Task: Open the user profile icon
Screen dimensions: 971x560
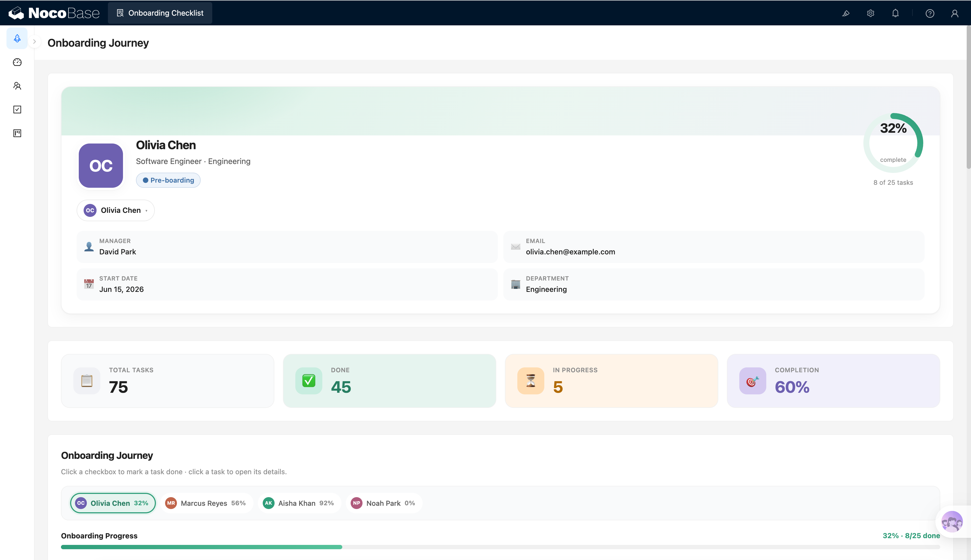Action: point(955,13)
